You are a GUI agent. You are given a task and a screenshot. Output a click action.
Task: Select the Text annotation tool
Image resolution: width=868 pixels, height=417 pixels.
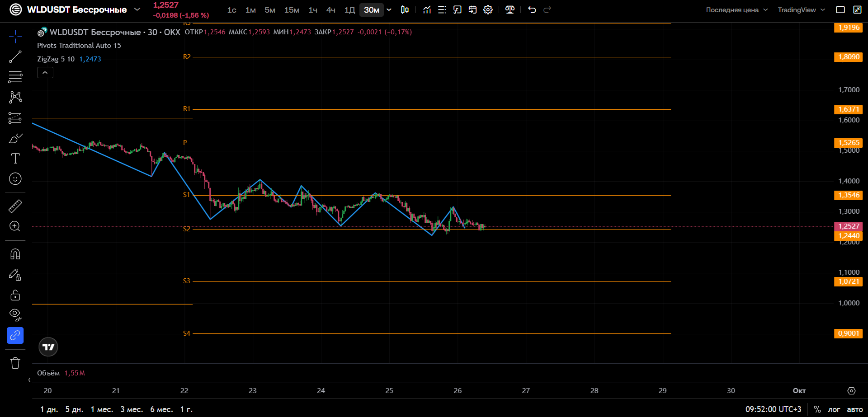click(15, 159)
